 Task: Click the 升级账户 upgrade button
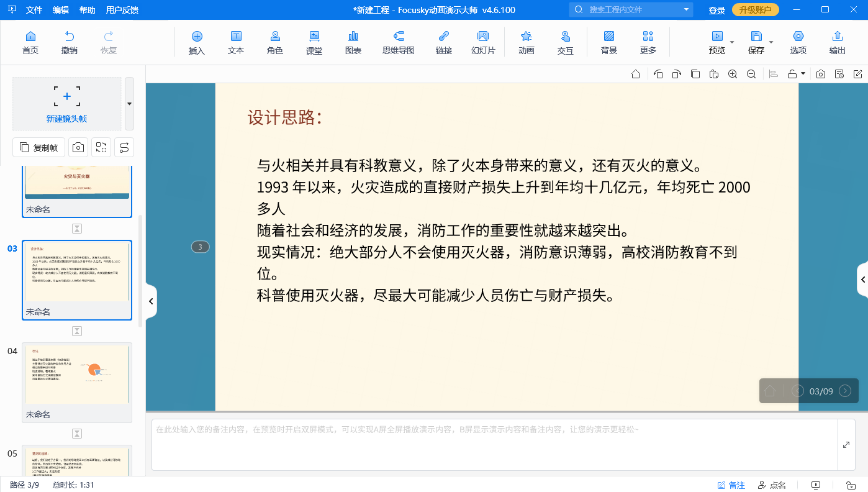[756, 10]
